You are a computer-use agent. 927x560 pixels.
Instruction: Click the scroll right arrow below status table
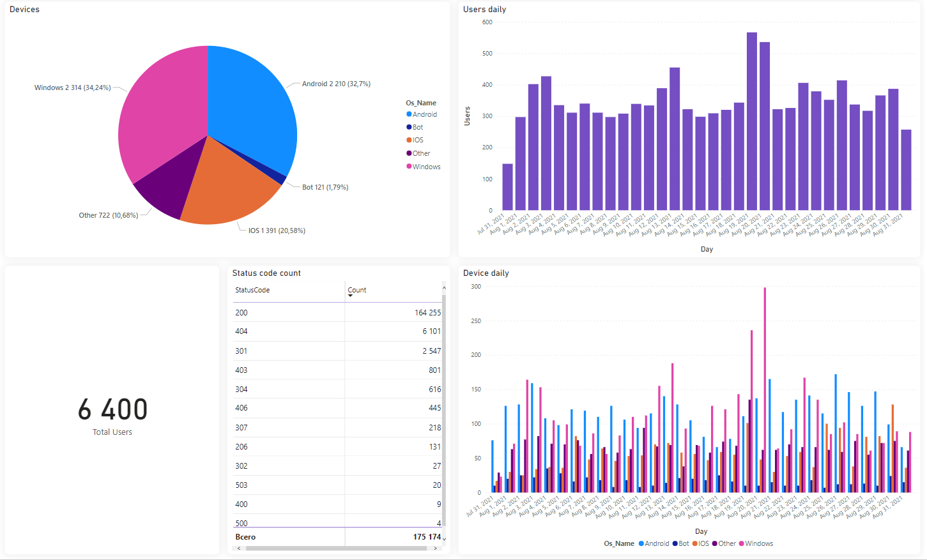click(436, 549)
